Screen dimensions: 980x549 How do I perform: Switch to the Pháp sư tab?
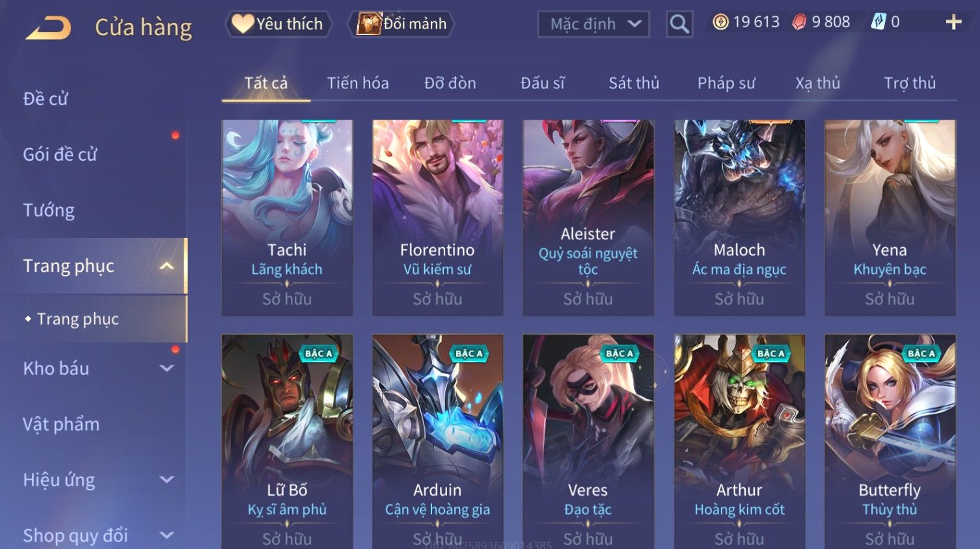726,83
